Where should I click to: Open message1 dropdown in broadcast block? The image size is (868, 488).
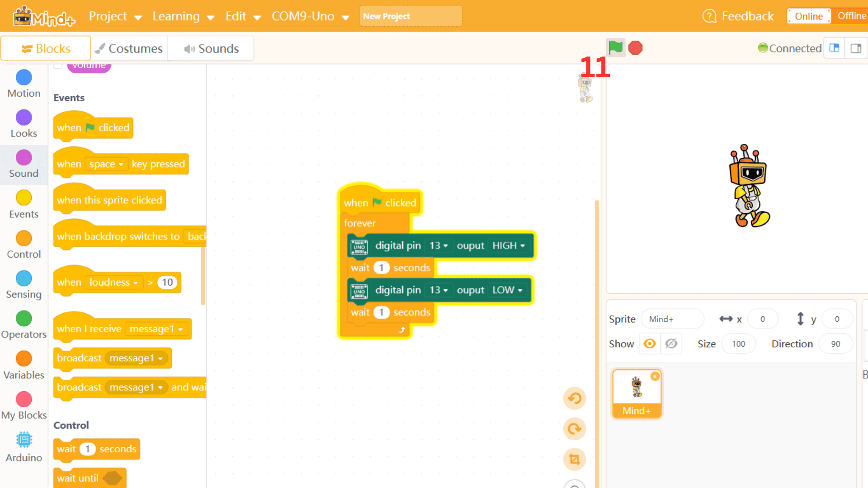tap(137, 358)
